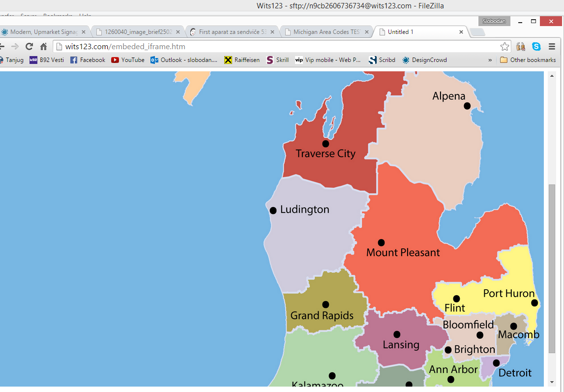Reload the page with the refresh icon
This screenshot has height=392, width=564.
click(29, 46)
